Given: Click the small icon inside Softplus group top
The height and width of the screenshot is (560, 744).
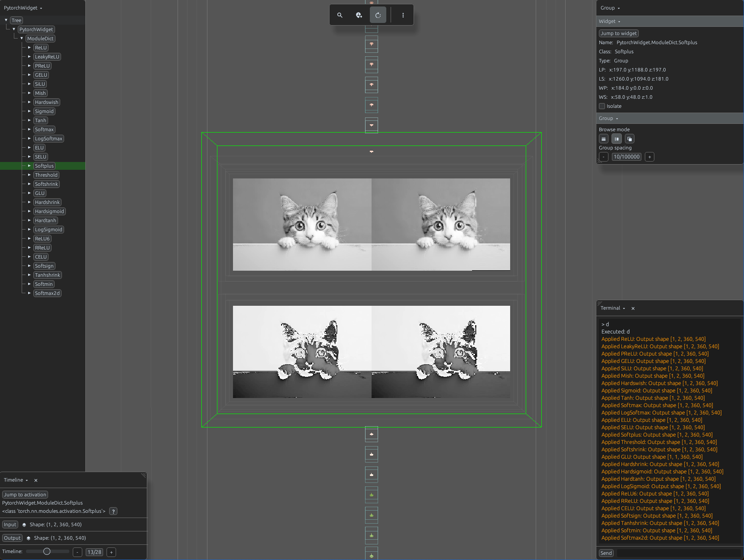Looking at the screenshot, I should (x=372, y=152).
